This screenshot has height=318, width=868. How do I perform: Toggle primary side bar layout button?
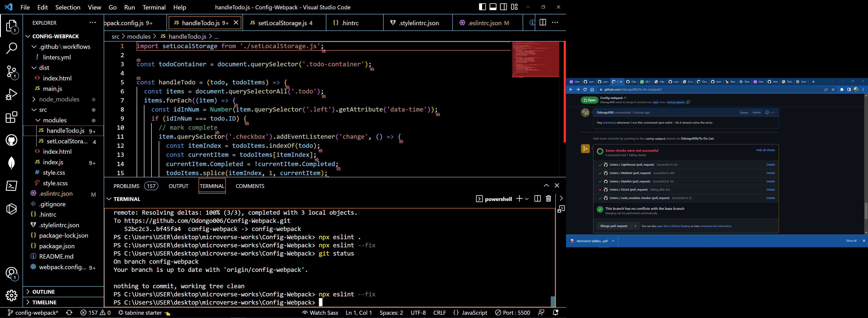click(x=482, y=7)
